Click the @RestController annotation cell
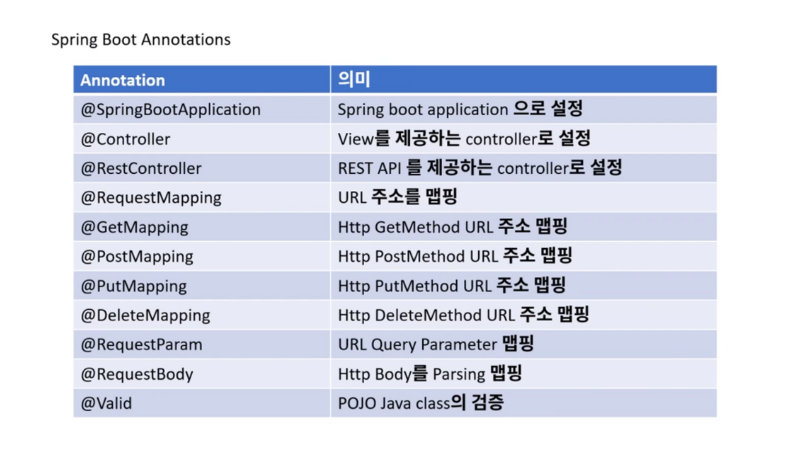Image resolution: width=810 pixels, height=449 pixels. pyautogui.click(x=201, y=168)
